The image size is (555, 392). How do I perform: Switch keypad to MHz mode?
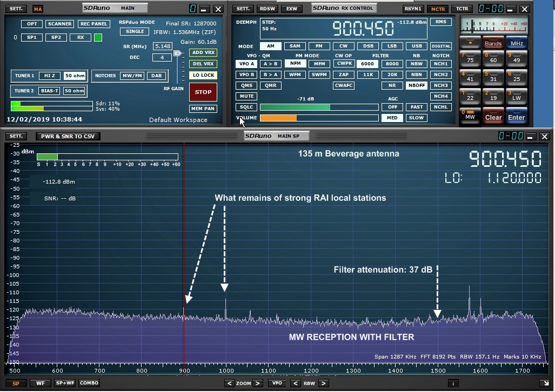[517, 43]
